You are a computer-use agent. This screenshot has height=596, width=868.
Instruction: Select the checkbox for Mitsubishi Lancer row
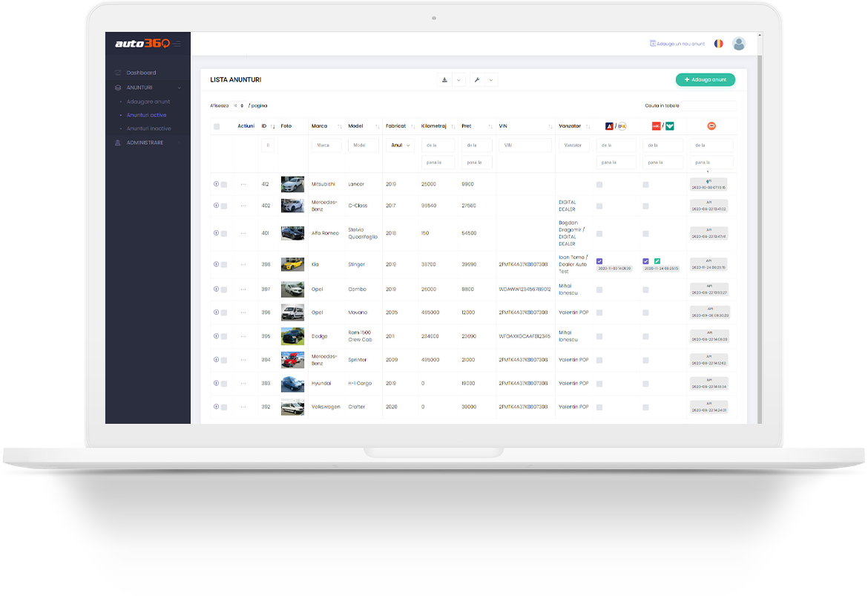click(223, 185)
